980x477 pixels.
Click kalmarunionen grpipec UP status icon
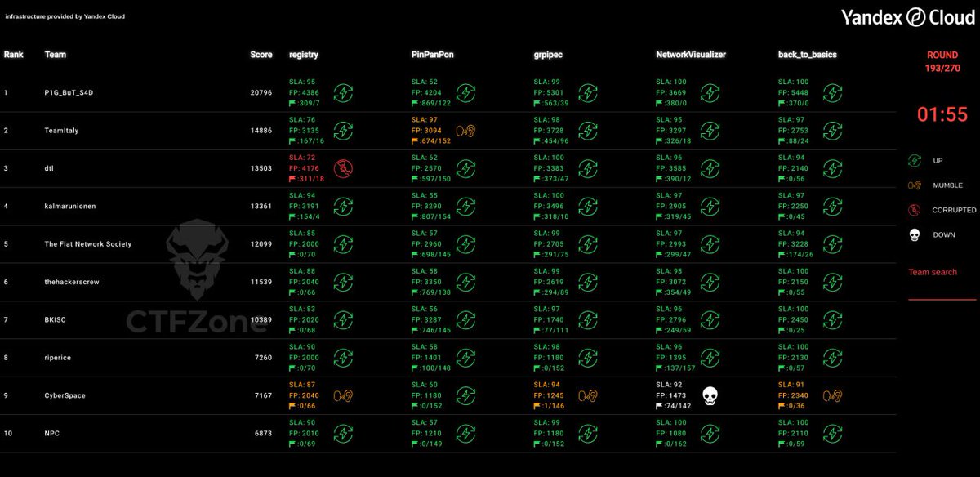pyautogui.click(x=588, y=206)
